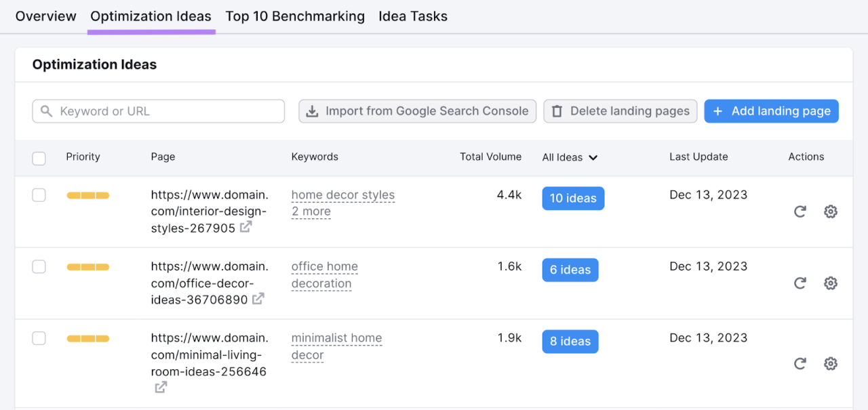Click the external link icon for the office-decor-ideas URL

click(x=258, y=298)
